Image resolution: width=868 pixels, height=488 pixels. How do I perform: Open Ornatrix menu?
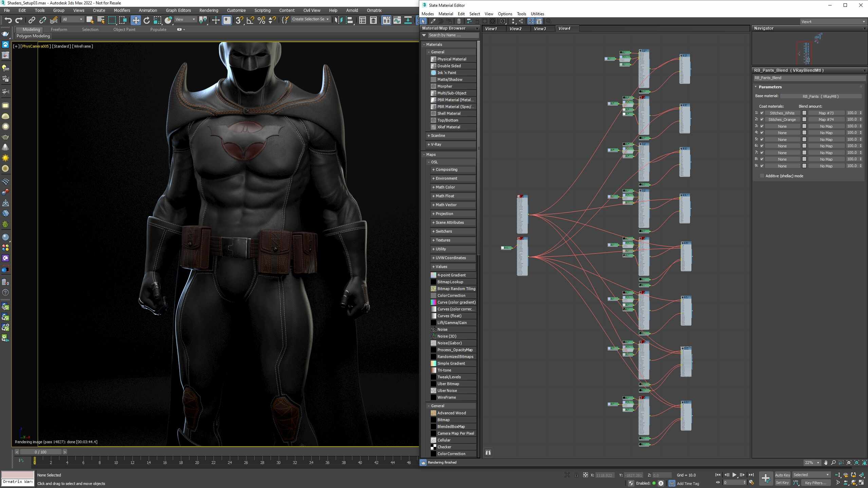point(374,11)
